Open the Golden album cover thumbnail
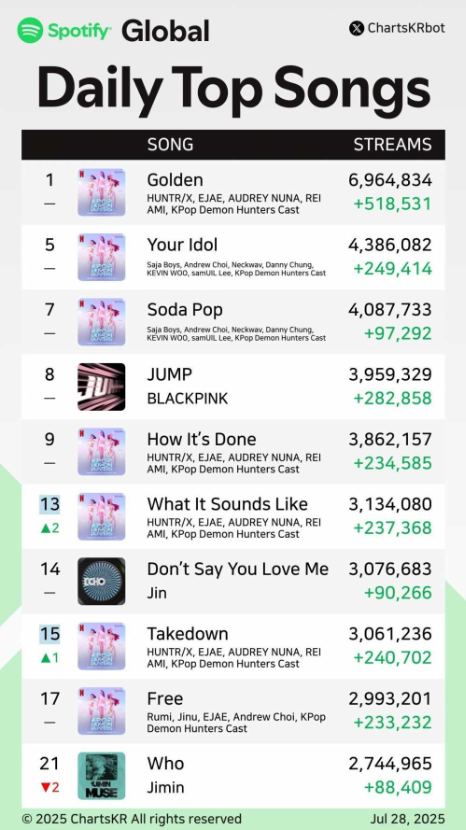The image size is (466, 830). pyautogui.click(x=102, y=192)
